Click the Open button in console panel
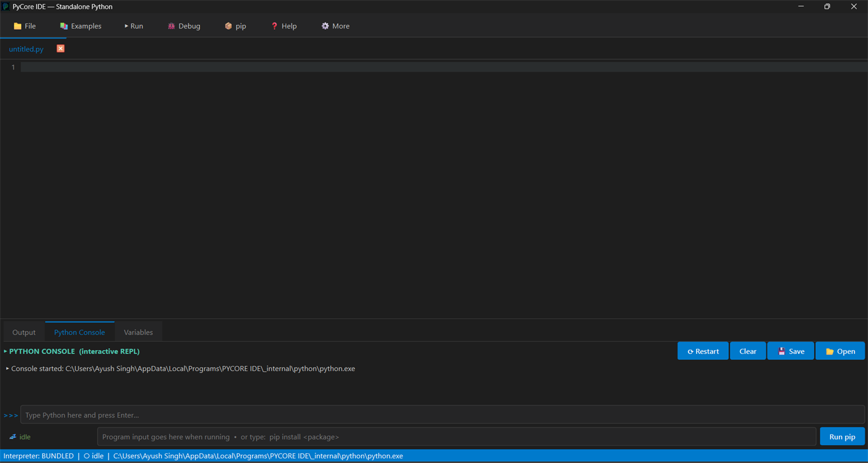The height and width of the screenshot is (463, 868). click(x=840, y=351)
